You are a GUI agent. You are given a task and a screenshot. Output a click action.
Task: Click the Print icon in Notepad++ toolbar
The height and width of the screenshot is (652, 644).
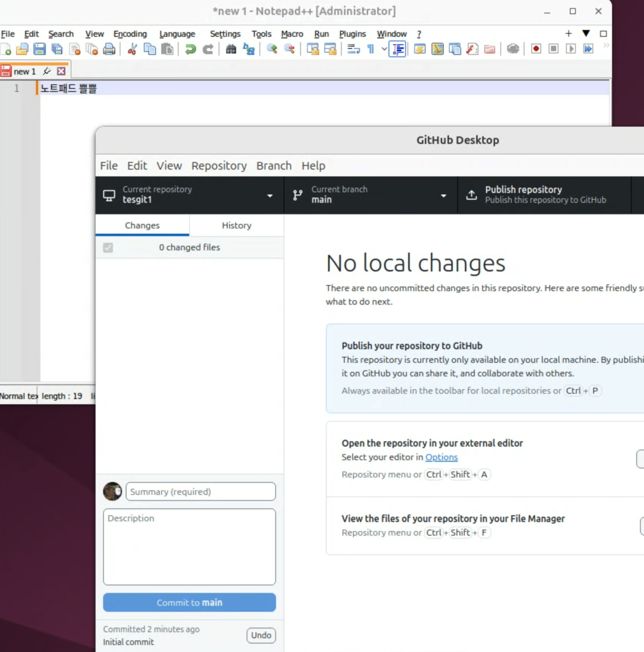coord(109,49)
